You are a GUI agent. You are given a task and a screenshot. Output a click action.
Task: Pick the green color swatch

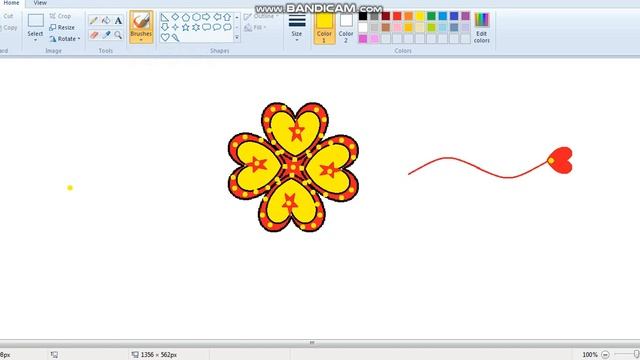click(431, 16)
